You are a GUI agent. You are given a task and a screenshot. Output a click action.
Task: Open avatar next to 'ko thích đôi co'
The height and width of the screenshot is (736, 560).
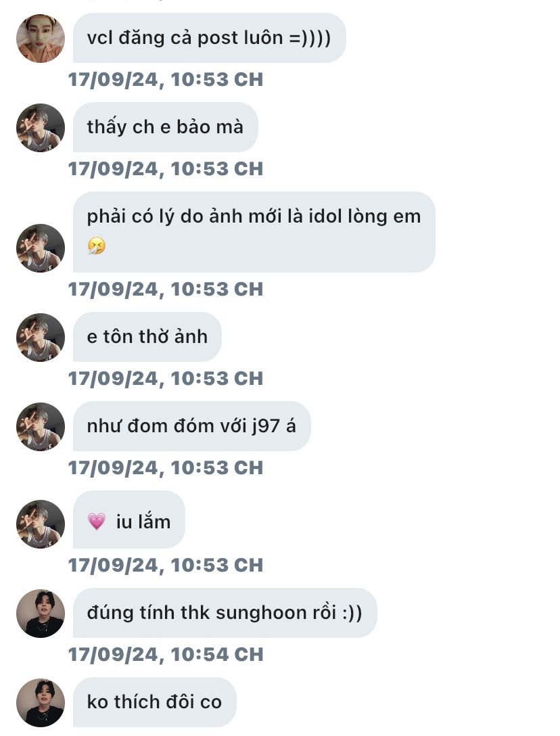(x=41, y=702)
